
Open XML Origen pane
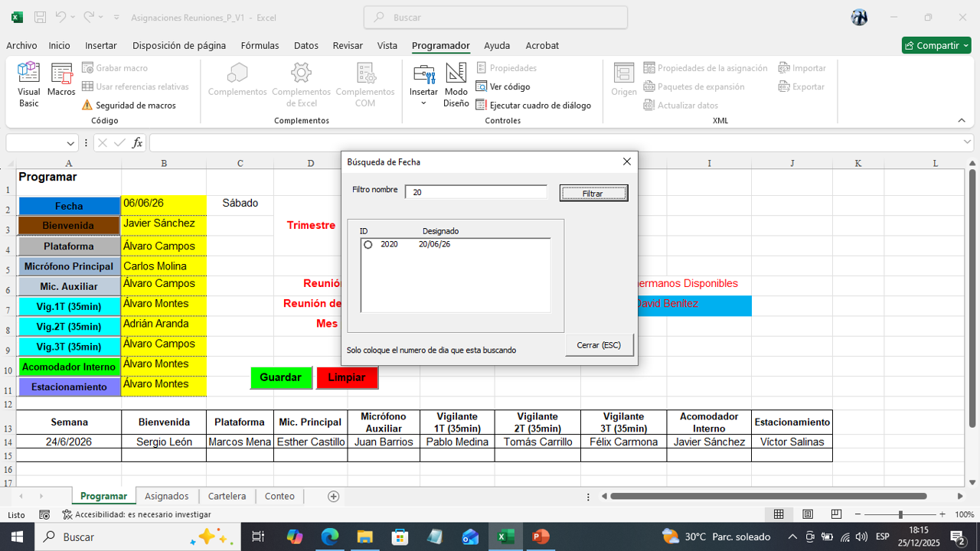[x=624, y=80]
